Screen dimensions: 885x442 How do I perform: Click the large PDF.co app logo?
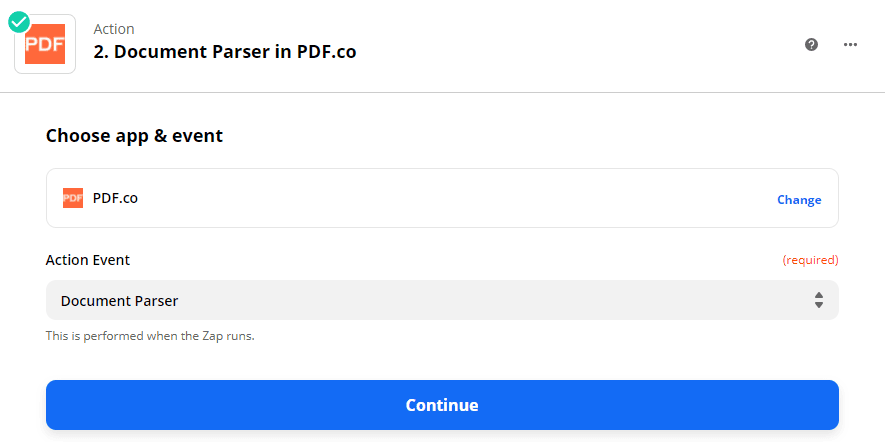tap(46, 45)
